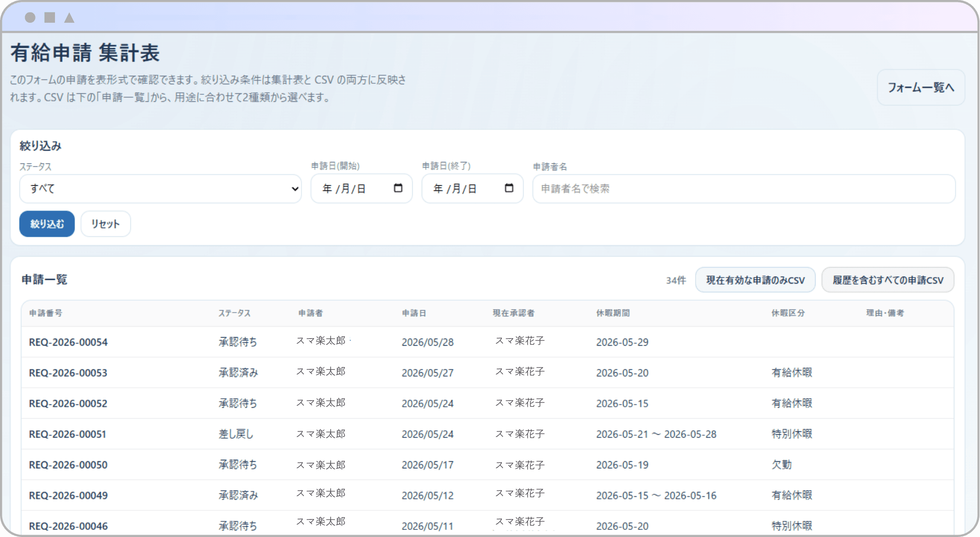
Task: Select request REQ-2026-00046
Action: point(68,526)
